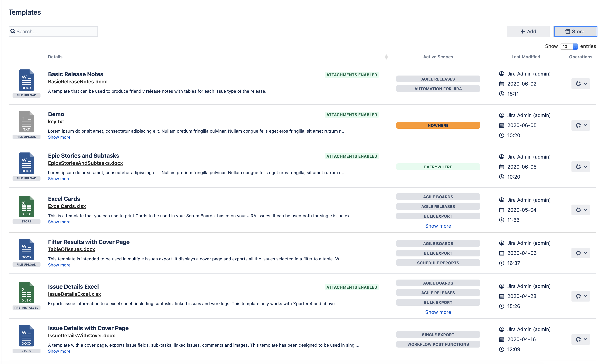Expand more scopes for Excel Cards
The width and height of the screenshot is (603, 364).
(x=438, y=226)
